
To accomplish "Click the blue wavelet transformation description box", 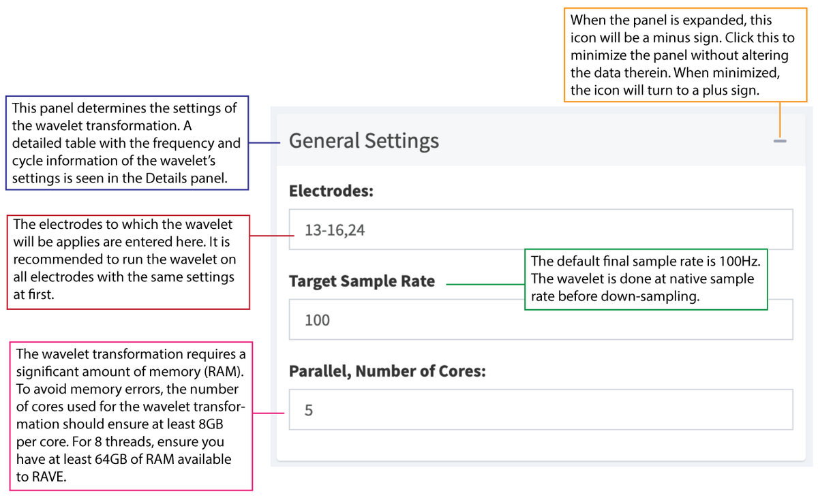I will tap(127, 143).
